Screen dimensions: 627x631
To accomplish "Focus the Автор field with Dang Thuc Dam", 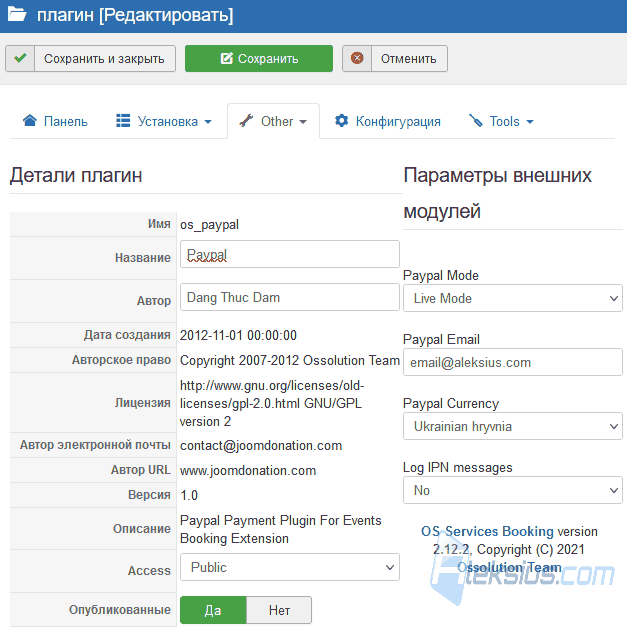I will [x=290, y=297].
